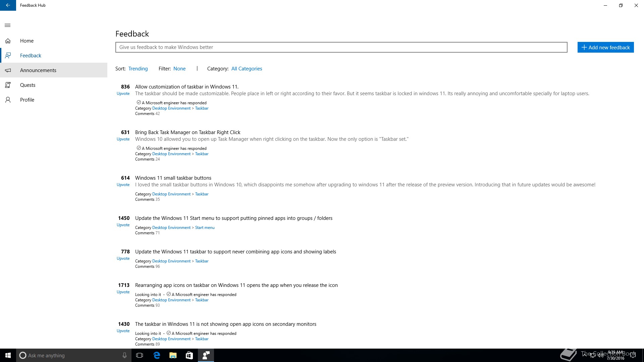The image size is (644, 362).
Task: Open the Quests icon in sidebar
Action: (8, 85)
